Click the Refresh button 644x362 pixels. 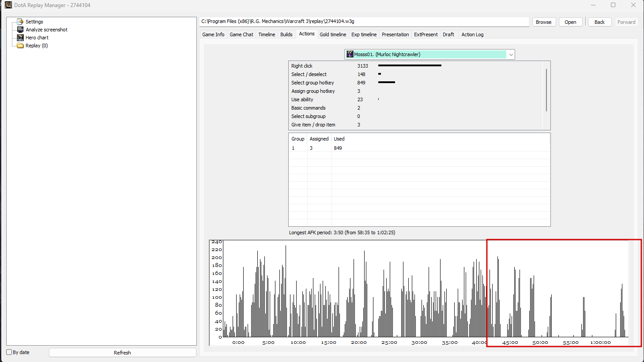pyautogui.click(x=122, y=353)
